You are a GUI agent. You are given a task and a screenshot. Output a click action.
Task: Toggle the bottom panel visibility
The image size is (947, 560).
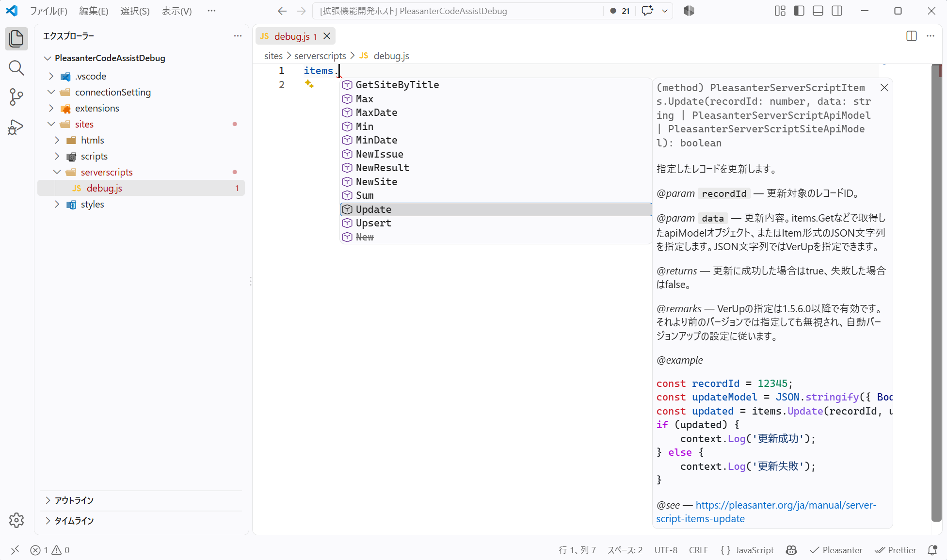click(x=818, y=11)
